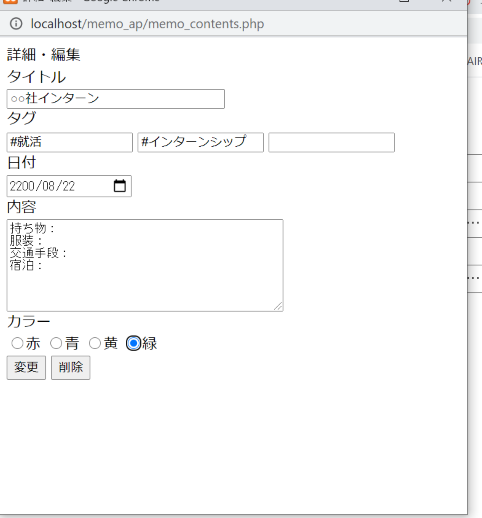Click the #インターンシップ tag field

pyautogui.click(x=201, y=142)
